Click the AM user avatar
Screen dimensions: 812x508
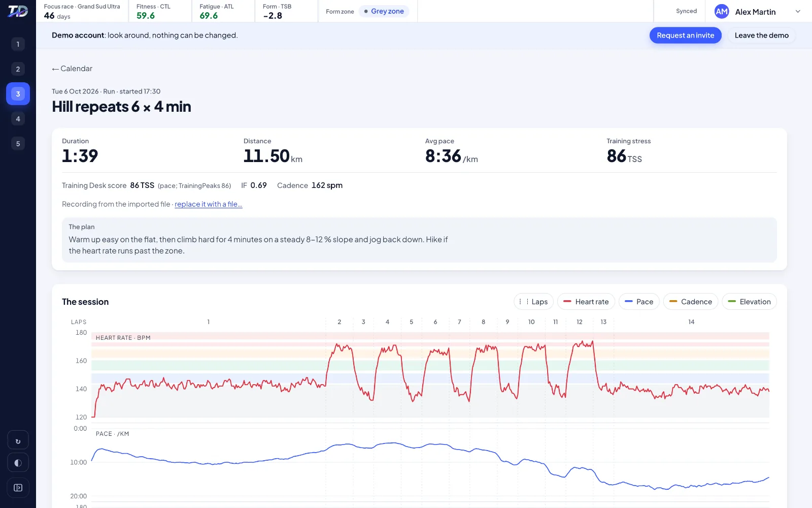point(722,11)
